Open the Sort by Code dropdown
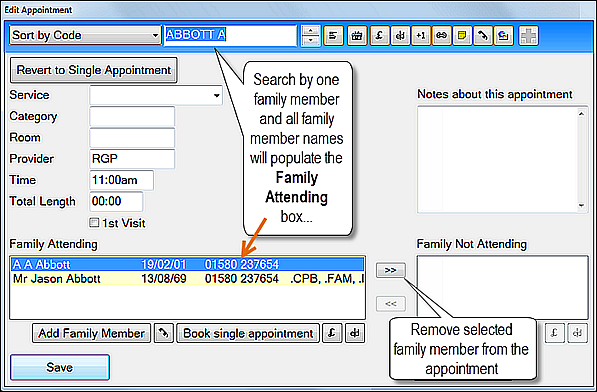 pyautogui.click(x=85, y=35)
